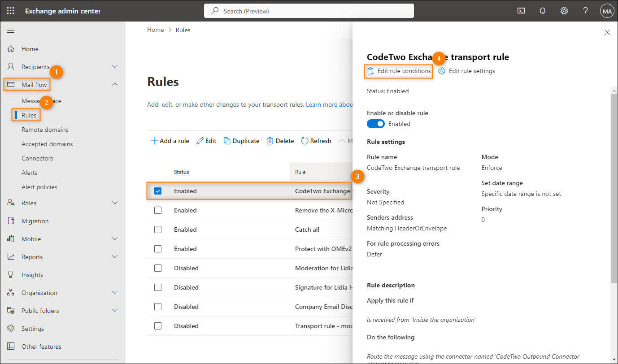Expand the Reports section chevron
Image resolution: width=618 pixels, height=364 pixels.
click(115, 257)
